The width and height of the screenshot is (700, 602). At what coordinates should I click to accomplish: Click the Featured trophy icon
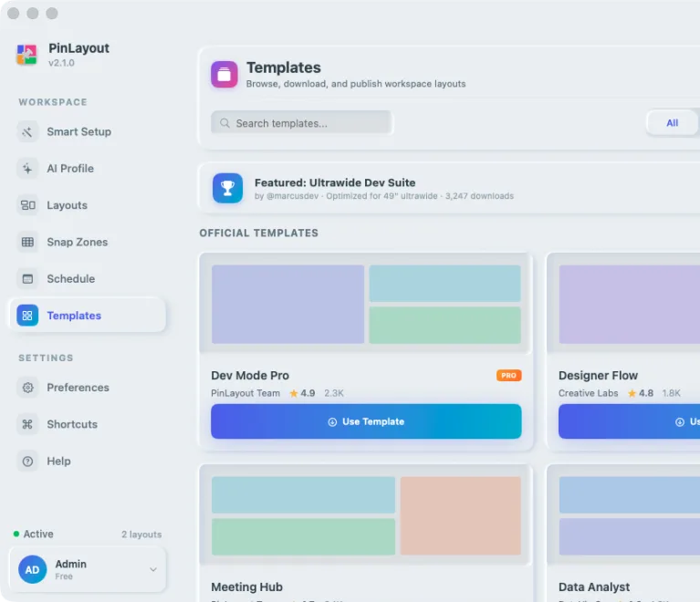click(x=227, y=188)
